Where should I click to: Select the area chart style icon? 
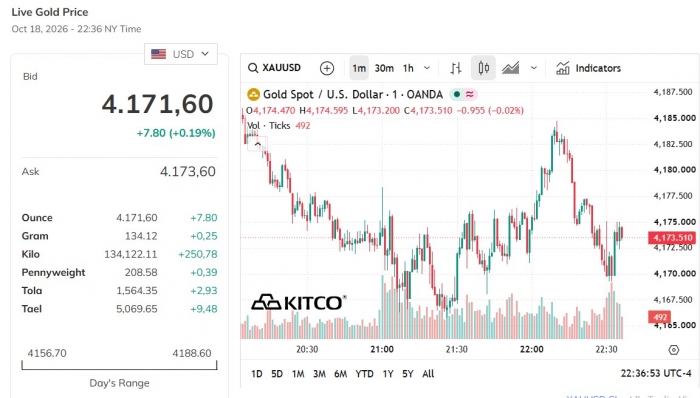pos(510,68)
